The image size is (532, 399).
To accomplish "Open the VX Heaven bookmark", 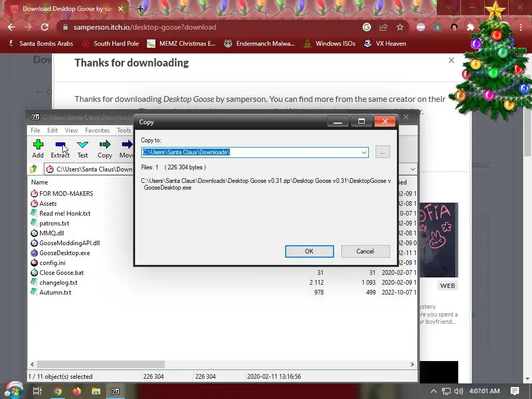I will pyautogui.click(x=385, y=44).
